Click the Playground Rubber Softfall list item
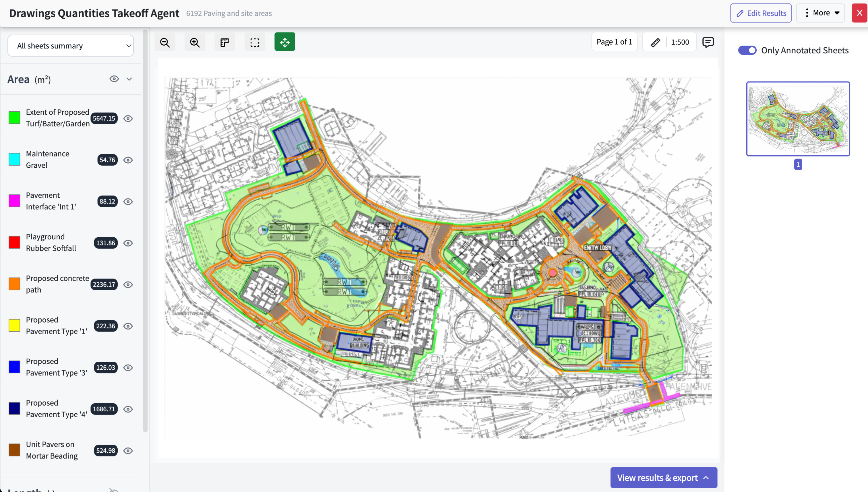The width and height of the screenshot is (868, 492). coord(51,243)
